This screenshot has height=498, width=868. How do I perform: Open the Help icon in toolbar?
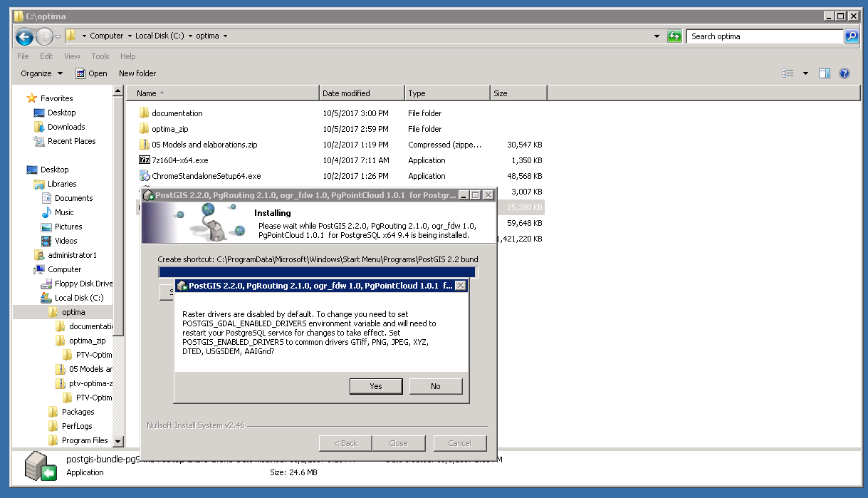click(845, 73)
